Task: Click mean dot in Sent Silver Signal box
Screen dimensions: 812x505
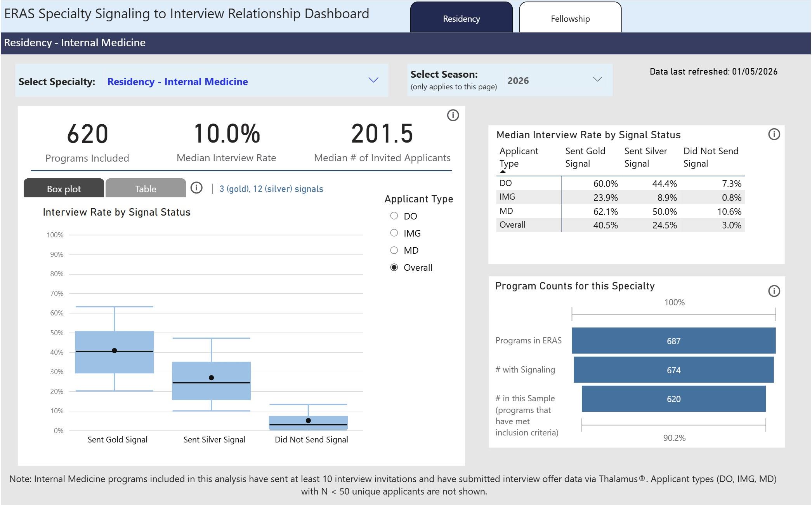Action: tap(211, 378)
